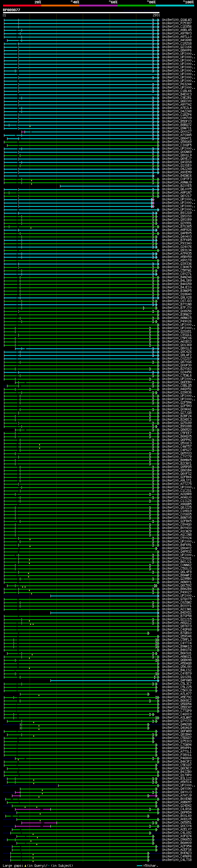The image size is (197, 868).
Task: Select hit UniRef100_Q9SXS0
Action: pyautogui.click(x=177, y=216)
